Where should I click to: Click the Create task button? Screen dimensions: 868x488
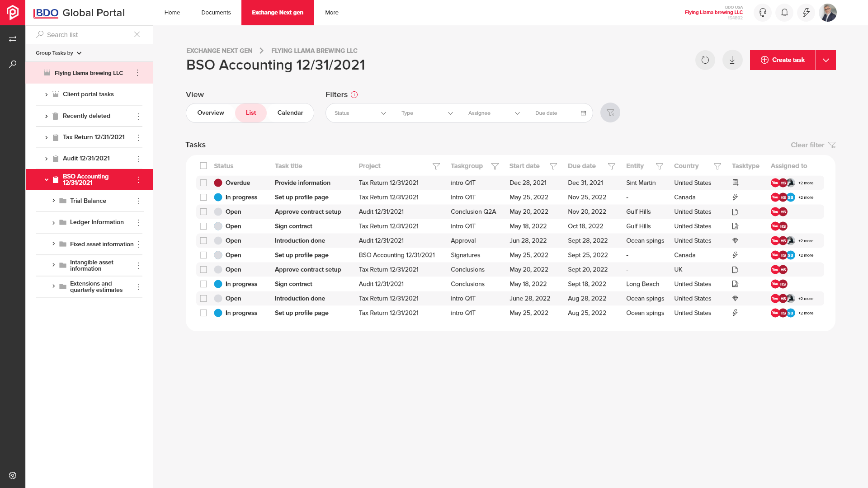click(783, 60)
